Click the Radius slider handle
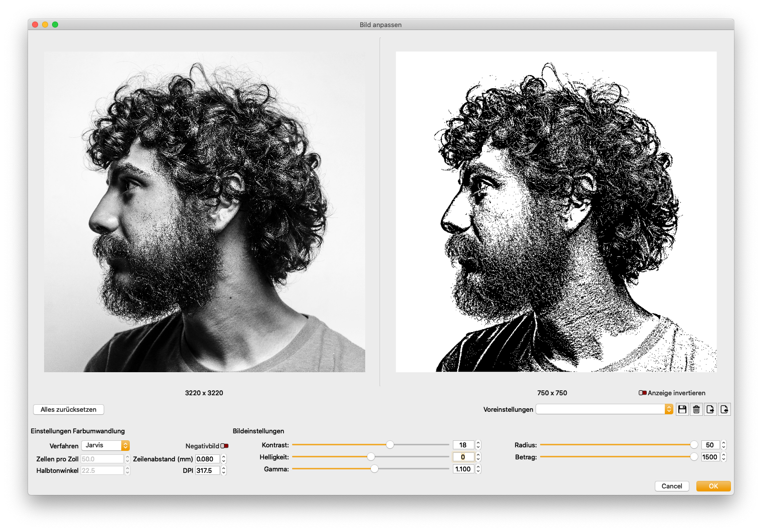This screenshot has width=762, height=532. tap(694, 444)
